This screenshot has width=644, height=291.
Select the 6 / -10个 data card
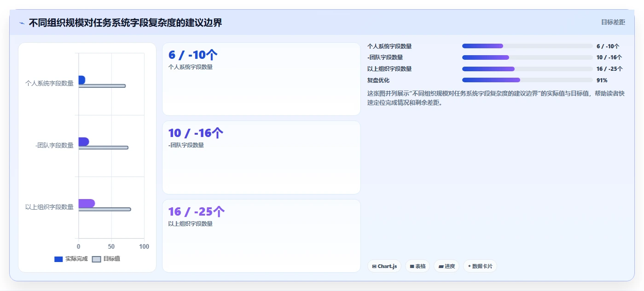point(261,79)
